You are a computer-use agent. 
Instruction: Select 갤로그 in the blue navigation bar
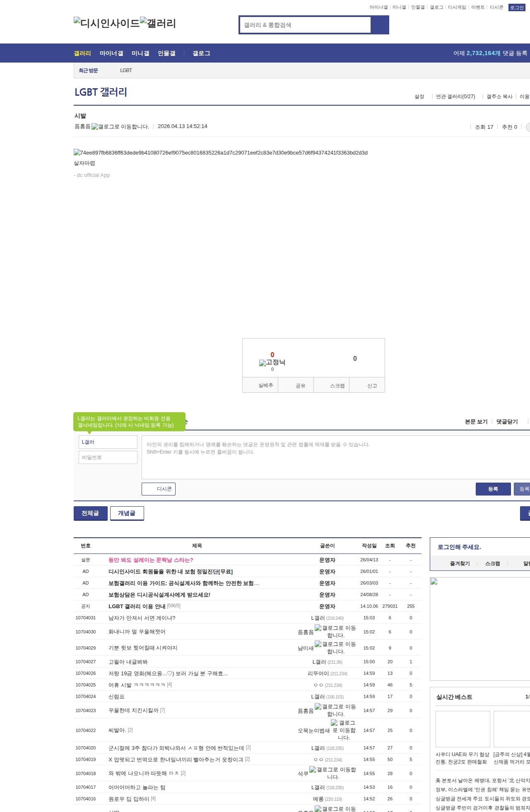(201, 53)
